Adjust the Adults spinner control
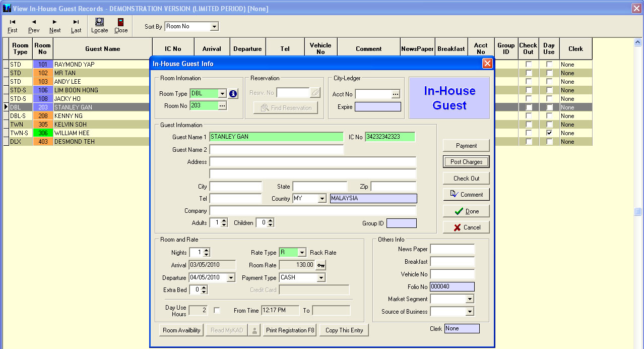644x349 pixels. pos(224,223)
